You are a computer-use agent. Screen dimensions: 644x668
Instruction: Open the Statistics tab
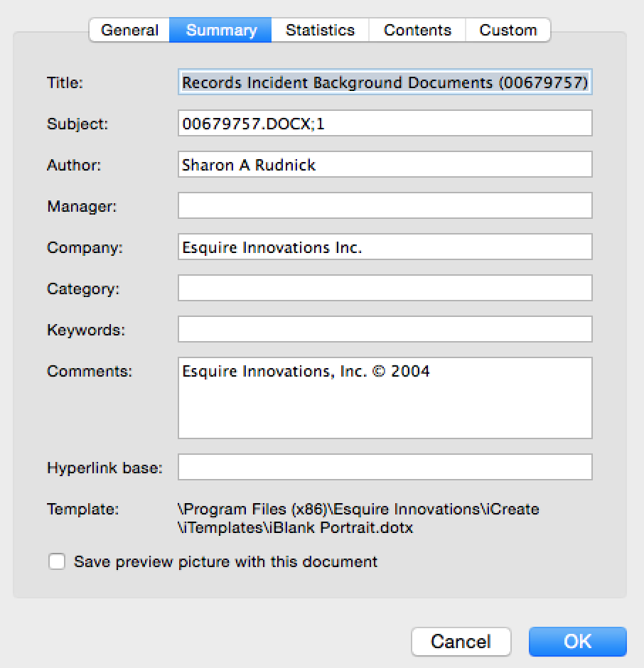(x=320, y=31)
